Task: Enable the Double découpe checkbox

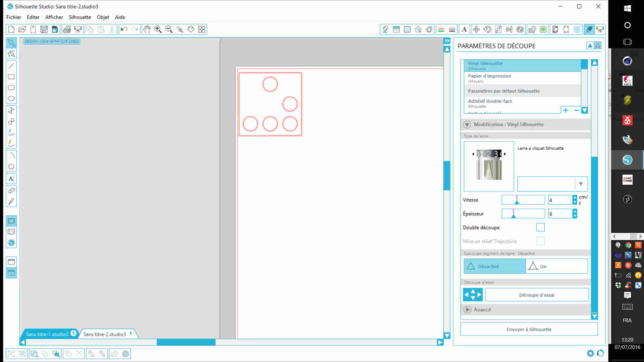Action: (x=540, y=227)
